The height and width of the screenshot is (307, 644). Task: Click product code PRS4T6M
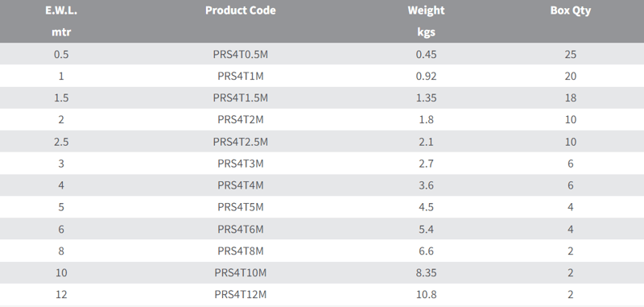(x=240, y=229)
